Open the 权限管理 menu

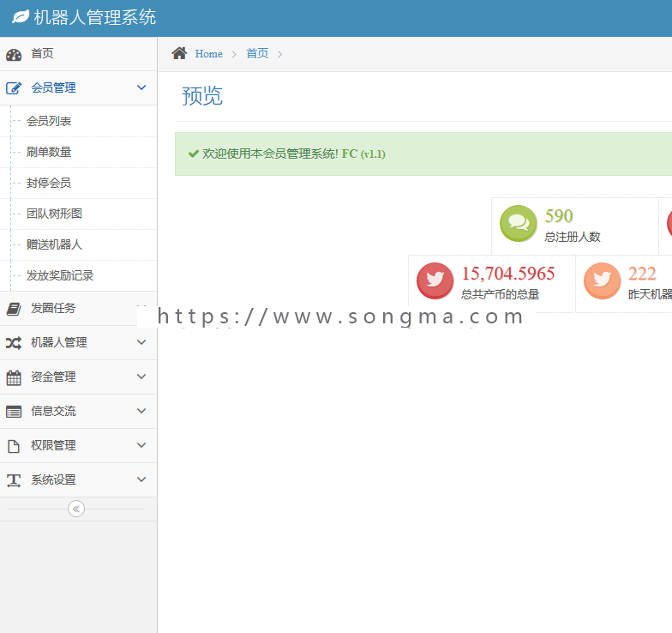click(x=79, y=446)
